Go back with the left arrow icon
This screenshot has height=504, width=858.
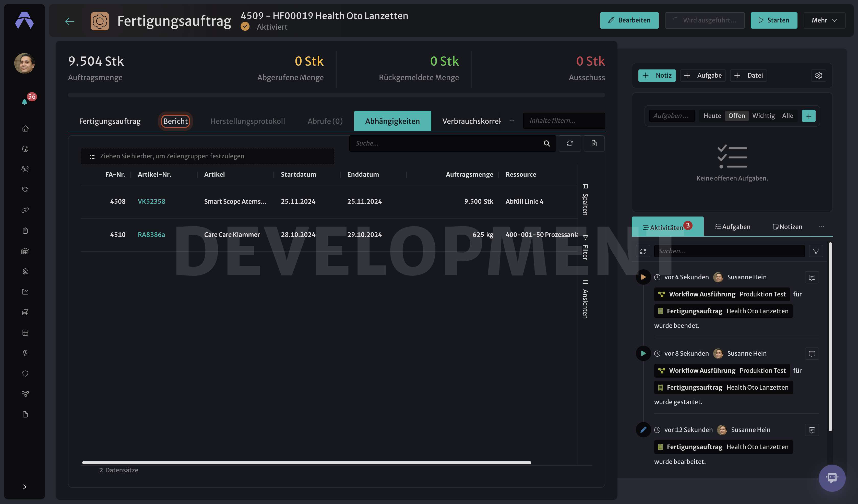[x=69, y=21]
